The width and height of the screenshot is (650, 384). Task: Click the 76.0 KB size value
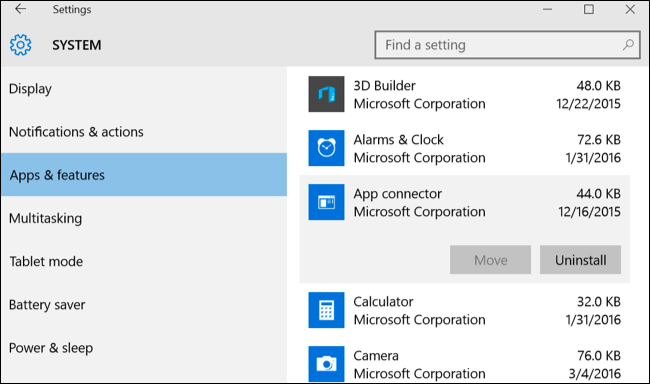pos(599,355)
